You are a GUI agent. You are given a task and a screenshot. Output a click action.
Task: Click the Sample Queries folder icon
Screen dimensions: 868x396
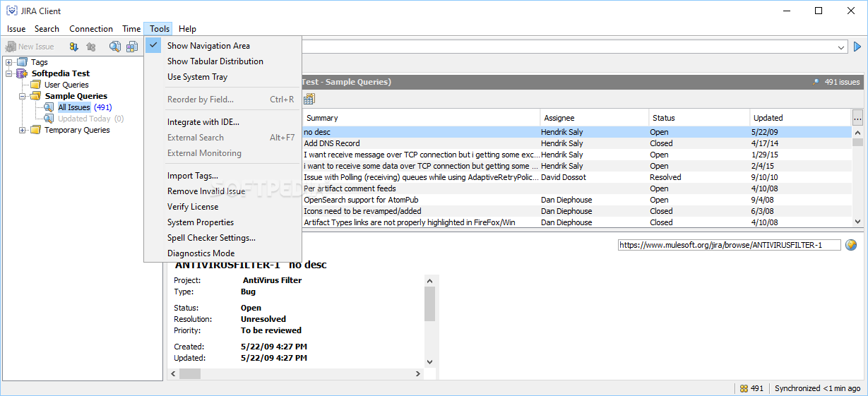click(x=35, y=96)
